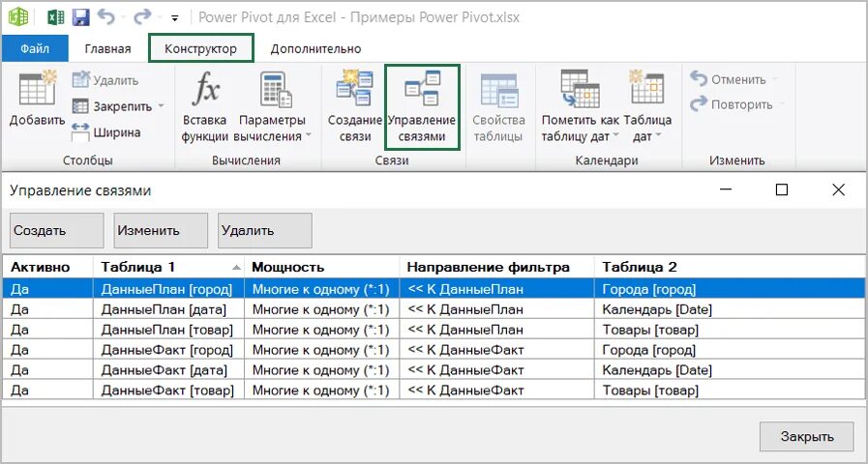Sort by Мощность column header
The image size is (868, 464).
321,267
